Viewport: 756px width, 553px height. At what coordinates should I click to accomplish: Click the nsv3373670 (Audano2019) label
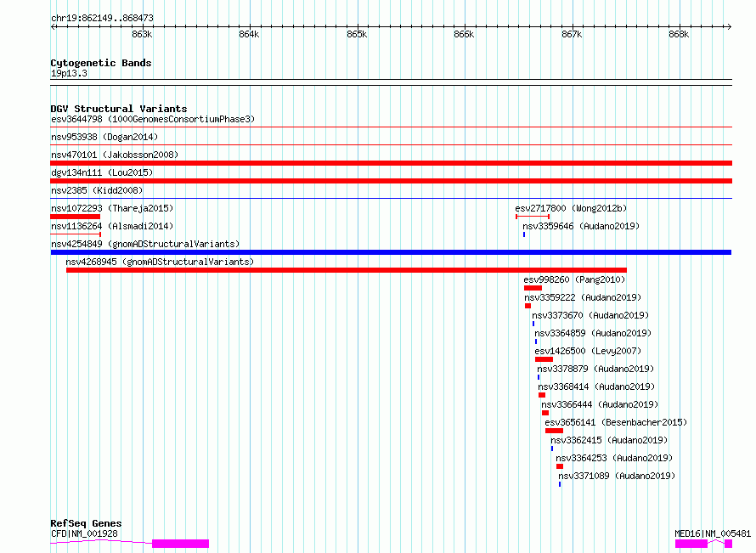[x=590, y=315]
